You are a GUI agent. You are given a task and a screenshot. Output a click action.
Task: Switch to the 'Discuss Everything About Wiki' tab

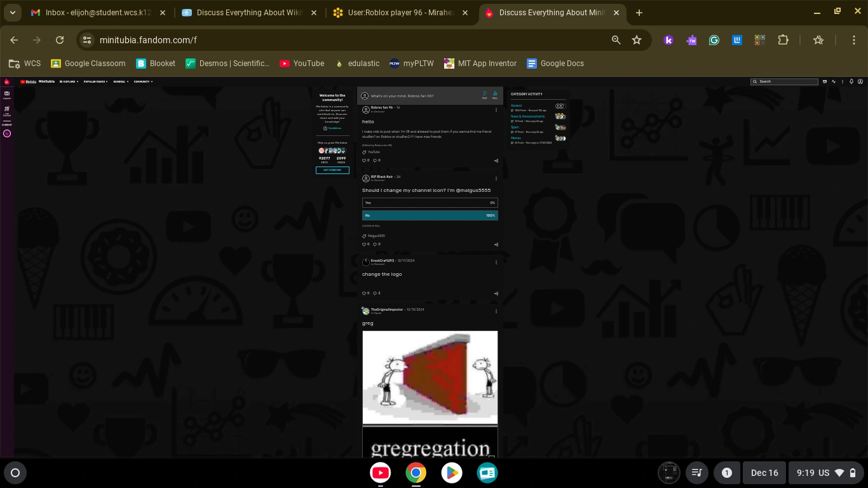(250, 13)
